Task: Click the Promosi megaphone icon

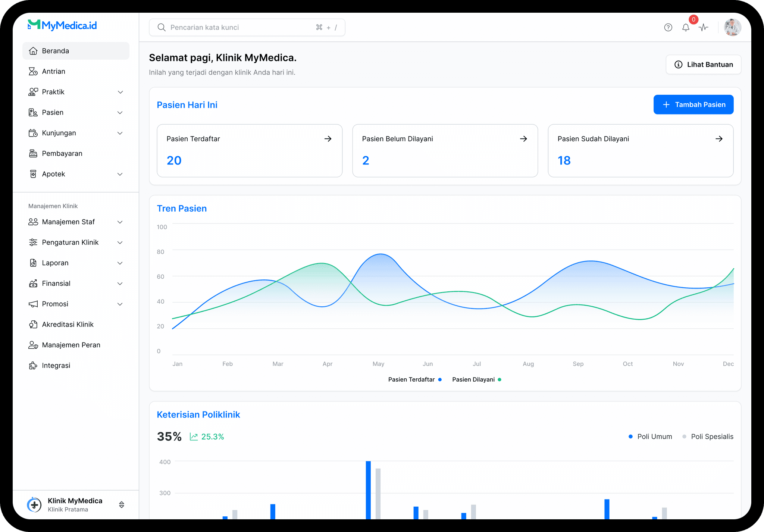Action: (x=33, y=304)
